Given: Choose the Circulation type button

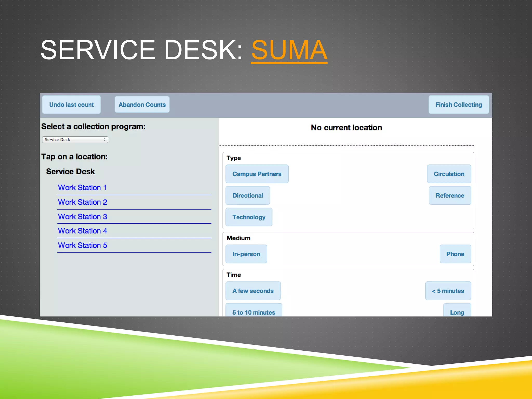Looking at the screenshot, I should click(449, 174).
